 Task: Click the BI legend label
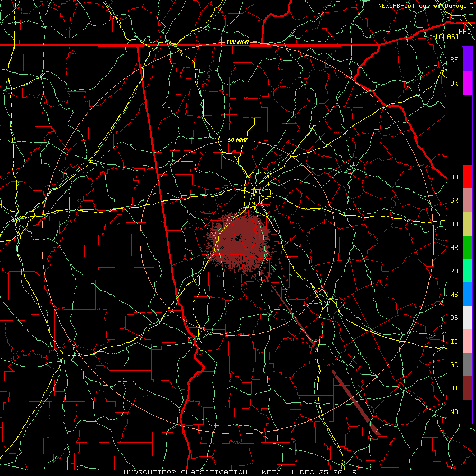coord(454,388)
